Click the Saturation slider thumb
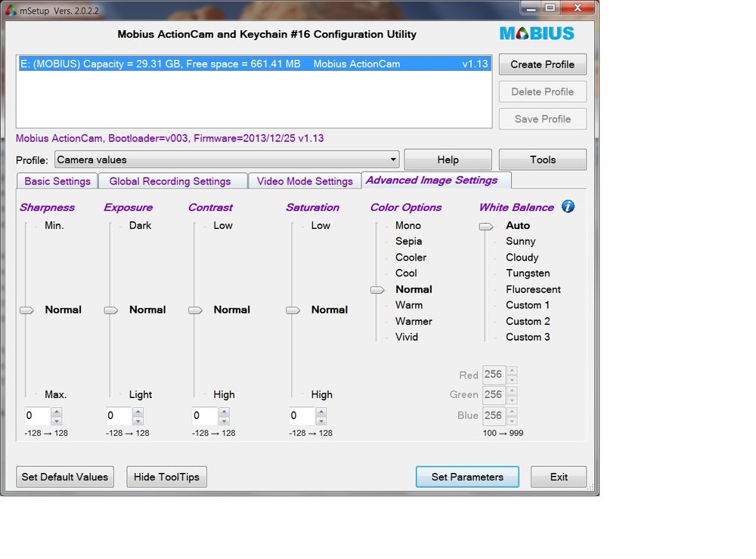Viewport: 756px width, 559px height. click(293, 310)
